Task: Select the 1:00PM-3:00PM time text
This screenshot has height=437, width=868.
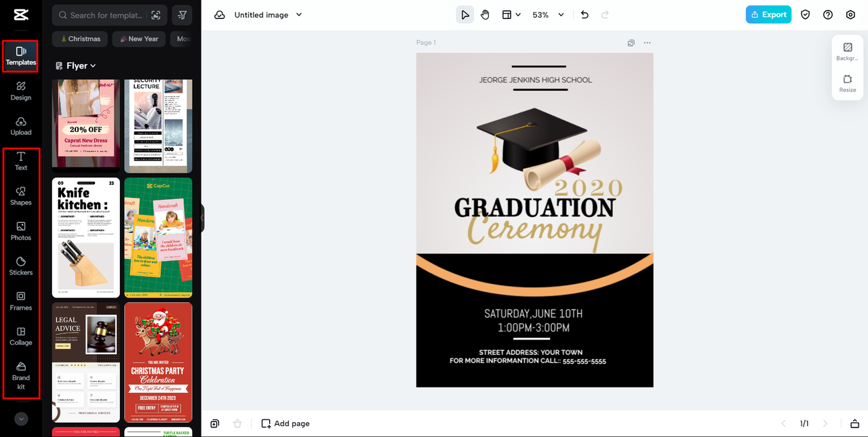Action: [x=533, y=328]
